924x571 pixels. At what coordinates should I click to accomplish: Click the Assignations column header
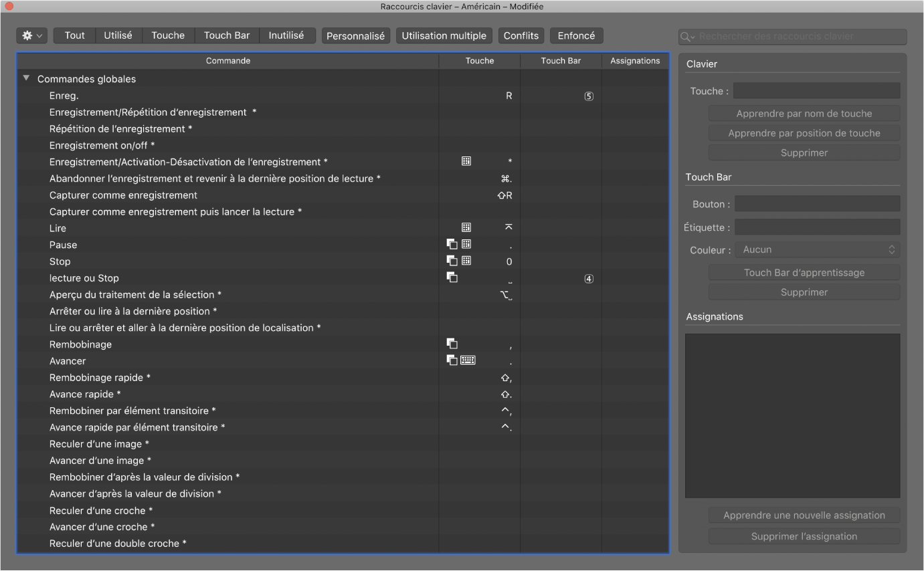pos(635,61)
